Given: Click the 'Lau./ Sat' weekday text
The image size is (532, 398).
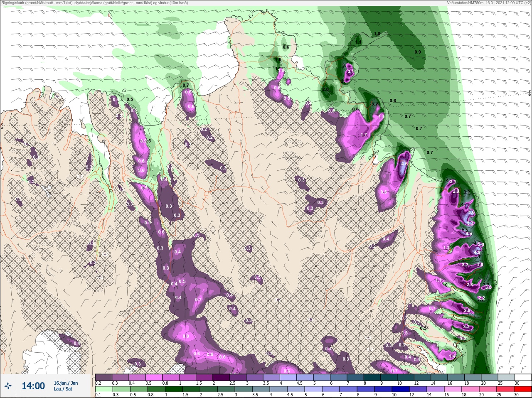Looking at the screenshot, I should pyautogui.click(x=63, y=389).
